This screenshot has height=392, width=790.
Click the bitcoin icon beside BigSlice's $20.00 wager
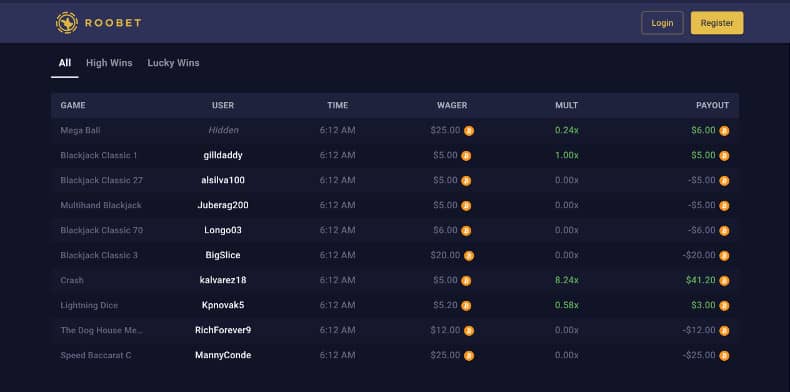[469, 256]
